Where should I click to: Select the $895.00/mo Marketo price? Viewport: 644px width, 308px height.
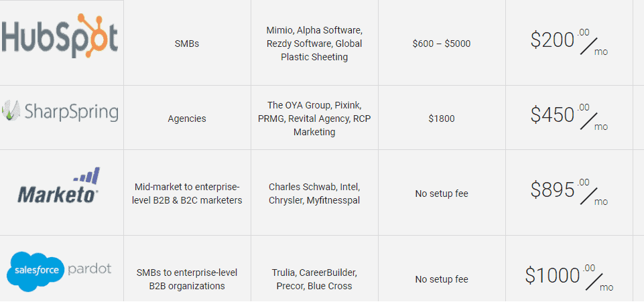[569, 193]
